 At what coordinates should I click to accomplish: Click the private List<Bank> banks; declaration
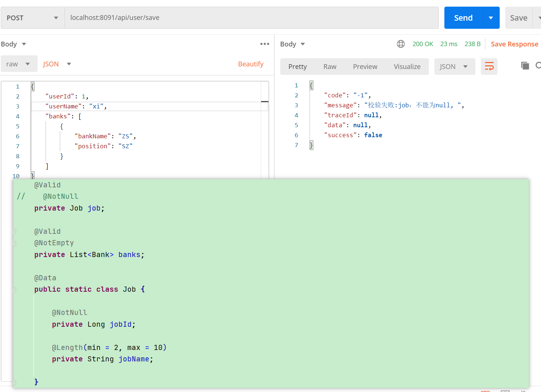click(x=89, y=254)
